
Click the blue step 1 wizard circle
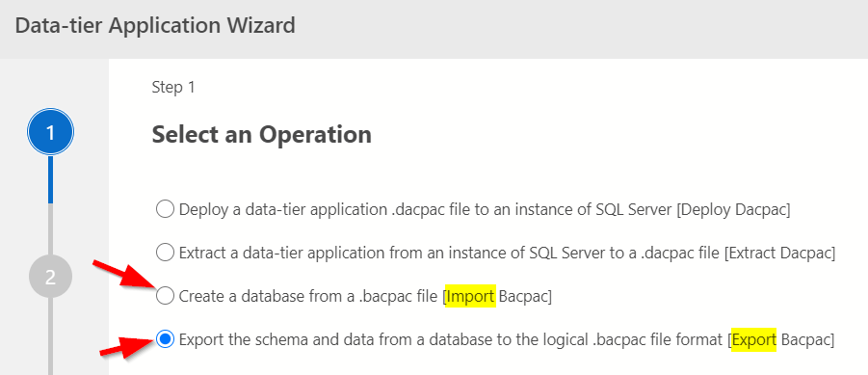(x=50, y=133)
